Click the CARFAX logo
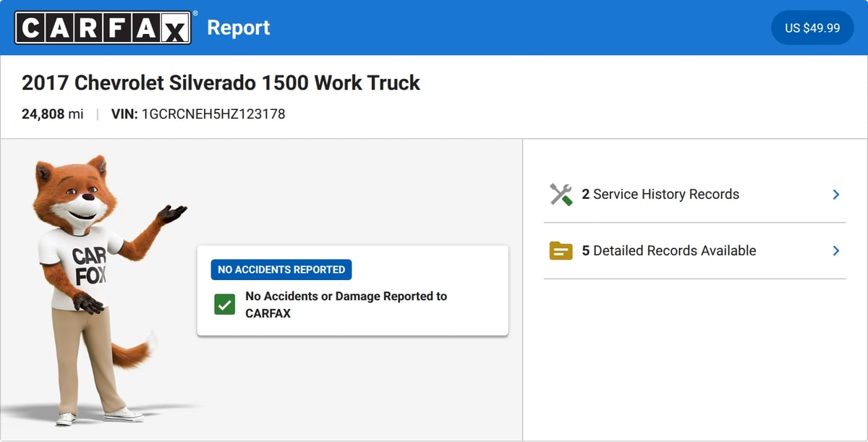Image resolution: width=868 pixels, height=442 pixels. click(103, 27)
